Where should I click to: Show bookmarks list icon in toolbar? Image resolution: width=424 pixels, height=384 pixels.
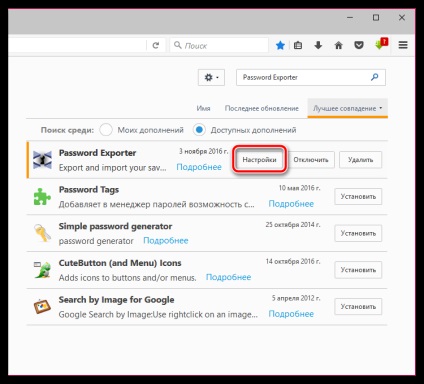(298, 45)
